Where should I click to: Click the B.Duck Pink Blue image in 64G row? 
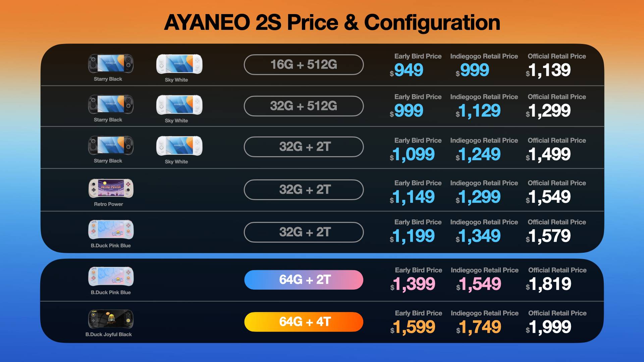click(x=111, y=276)
